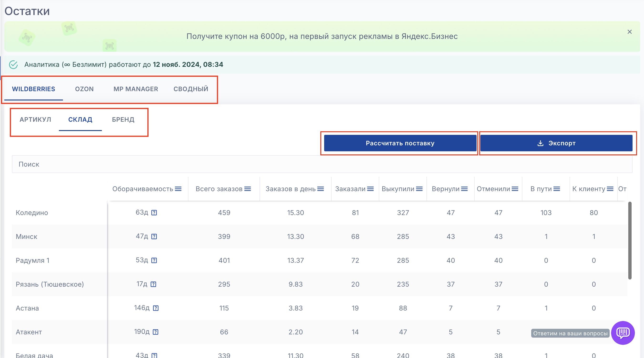This screenshot has width=644, height=358.
Task: Open В пути column menu icon
Action: (x=556, y=189)
